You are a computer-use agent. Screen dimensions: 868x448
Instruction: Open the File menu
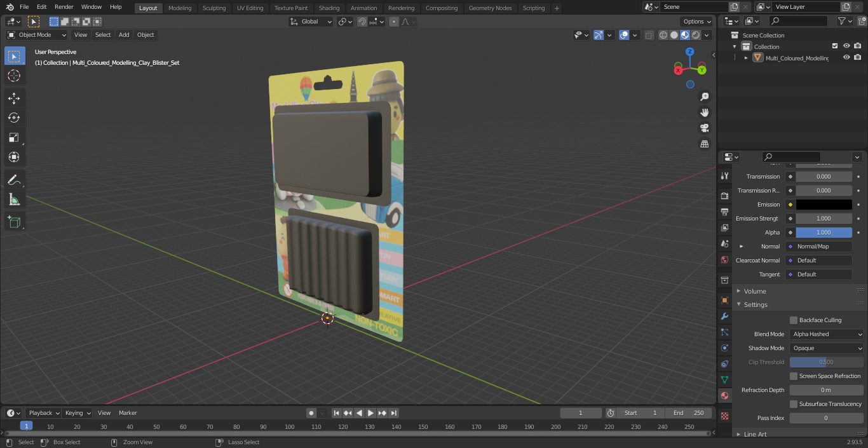pos(24,7)
